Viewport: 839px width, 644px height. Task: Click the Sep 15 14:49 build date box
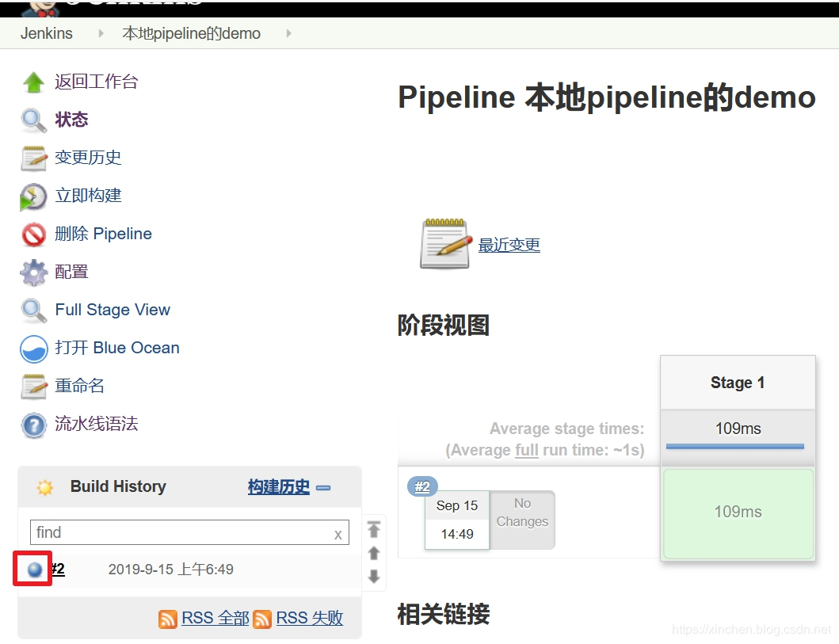pyautogui.click(x=457, y=520)
